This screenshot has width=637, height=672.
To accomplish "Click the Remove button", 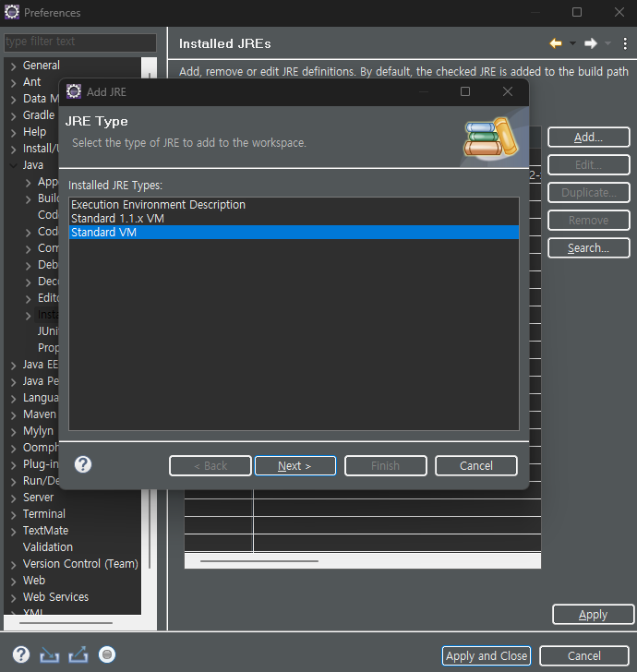I will 589,221.
